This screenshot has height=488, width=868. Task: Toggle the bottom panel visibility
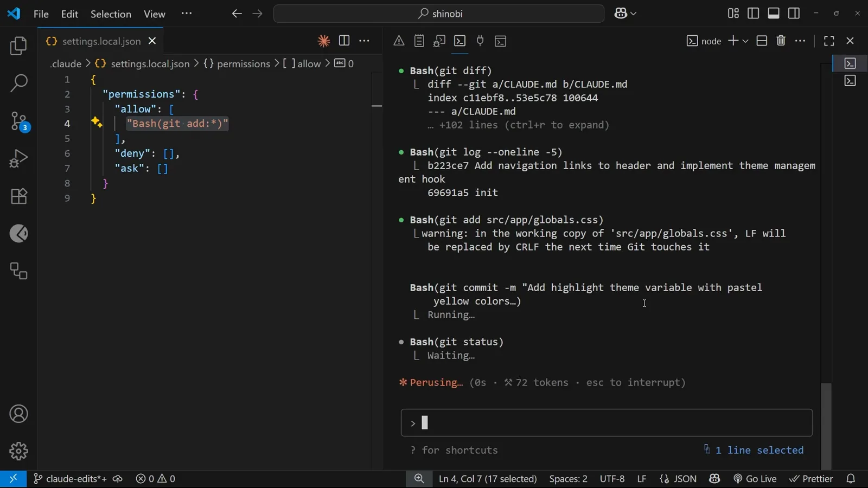(774, 14)
